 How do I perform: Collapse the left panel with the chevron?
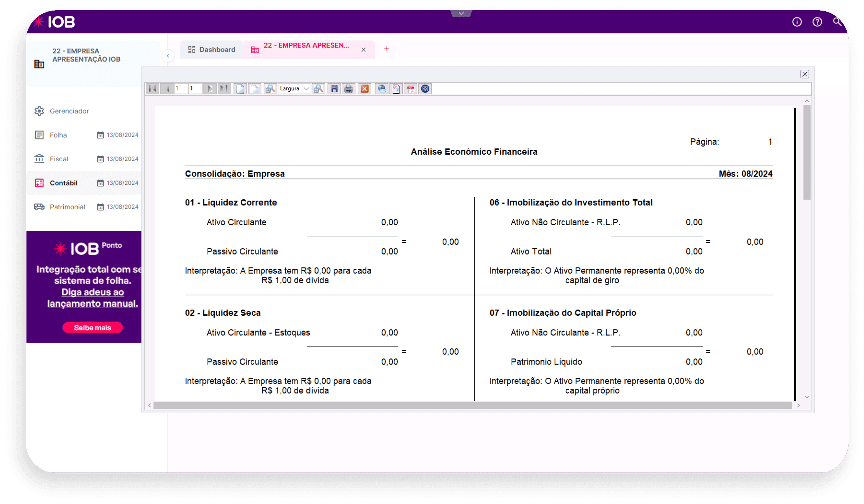tap(168, 56)
